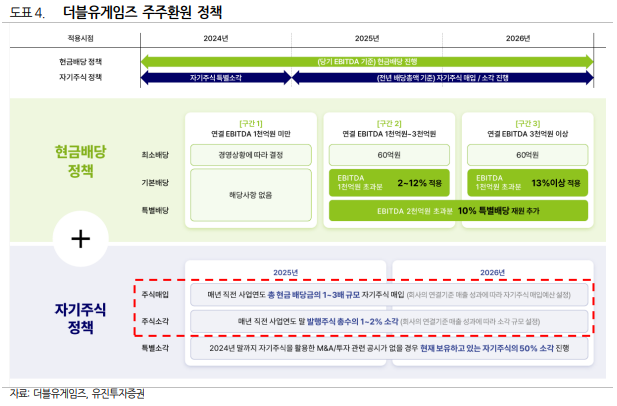Click the green '2~12% 적용' box
Viewport: 617px width, 406px height.
click(389, 183)
